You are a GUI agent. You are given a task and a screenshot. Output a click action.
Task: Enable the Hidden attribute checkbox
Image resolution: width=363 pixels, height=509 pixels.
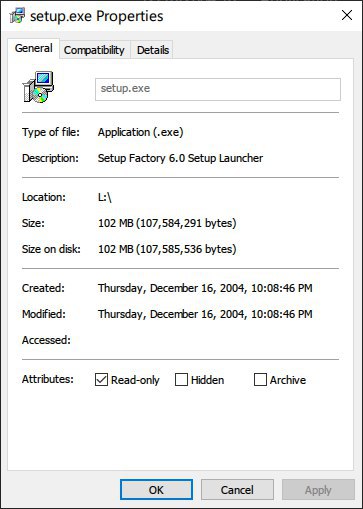181,379
